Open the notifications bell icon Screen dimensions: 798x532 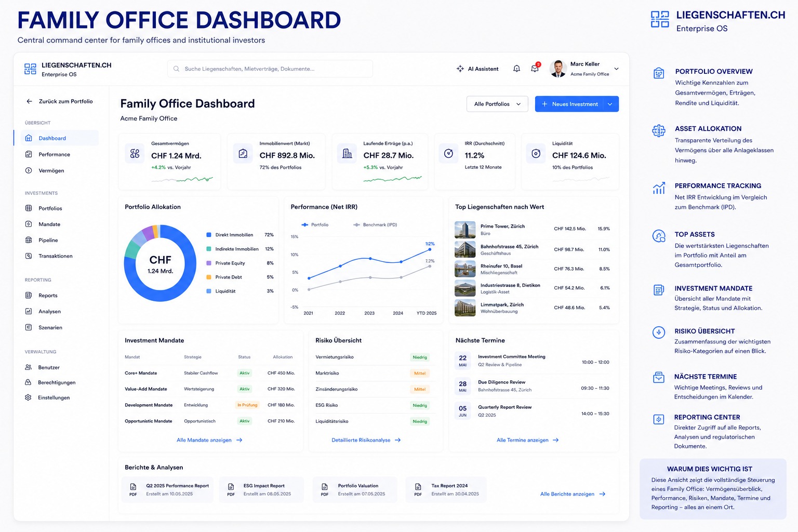pyautogui.click(x=516, y=69)
